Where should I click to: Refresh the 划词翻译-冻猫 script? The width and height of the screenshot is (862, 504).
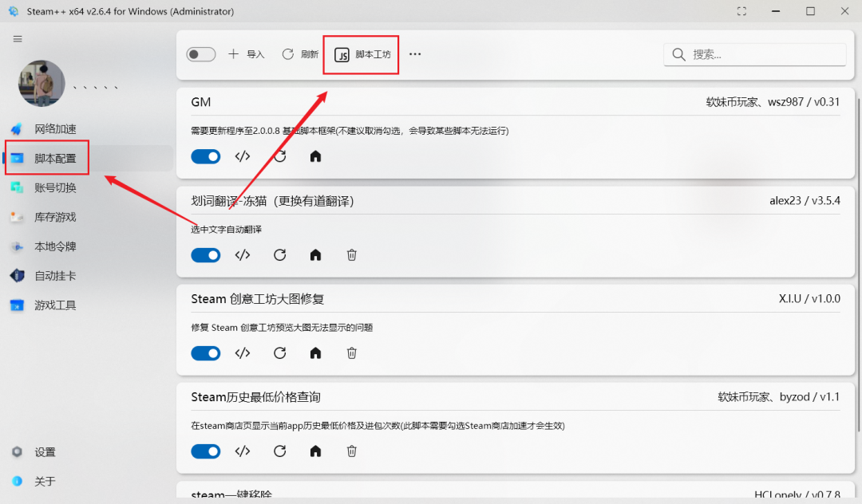pos(280,254)
